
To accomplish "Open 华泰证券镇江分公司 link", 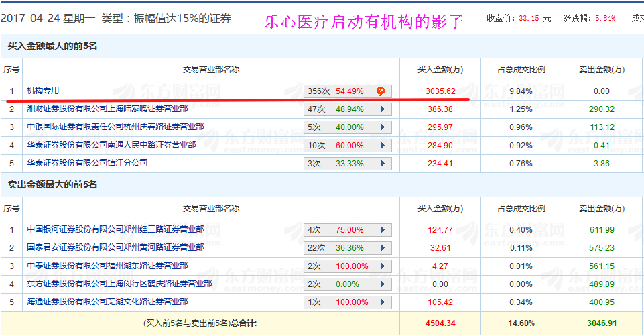I will tap(87, 163).
